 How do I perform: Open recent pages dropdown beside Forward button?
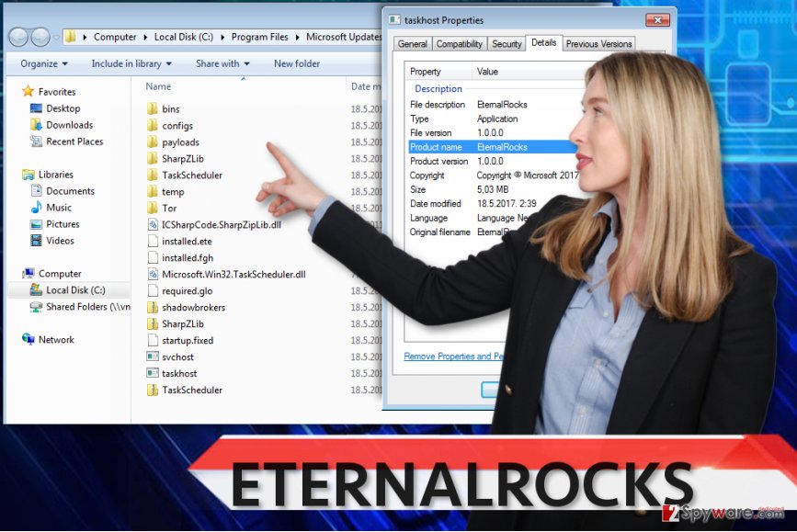pyautogui.click(x=56, y=37)
